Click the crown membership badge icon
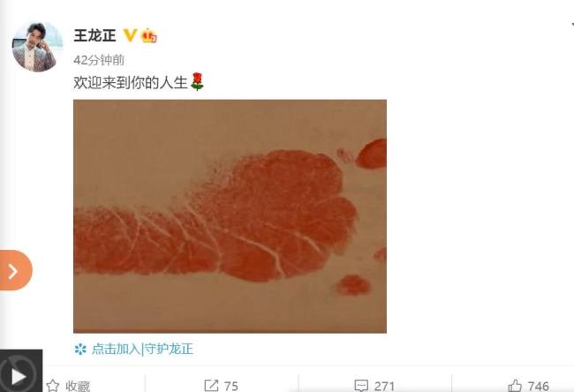Image resolution: width=574 pixels, height=392 pixels. [x=149, y=35]
